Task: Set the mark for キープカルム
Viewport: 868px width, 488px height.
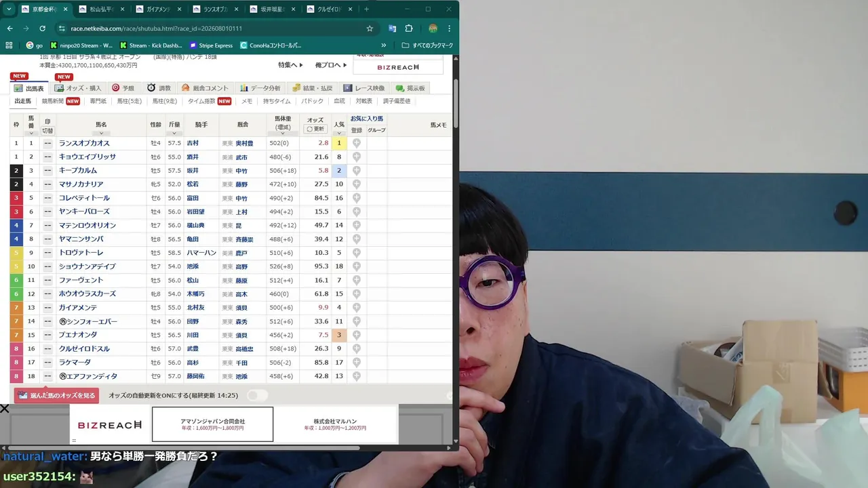Action: [47, 171]
